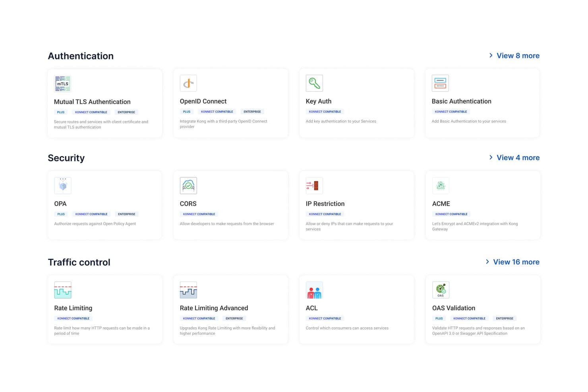
Task: Click 'Authorize requests against Open Policy Agent' text
Action: pos(95,224)
